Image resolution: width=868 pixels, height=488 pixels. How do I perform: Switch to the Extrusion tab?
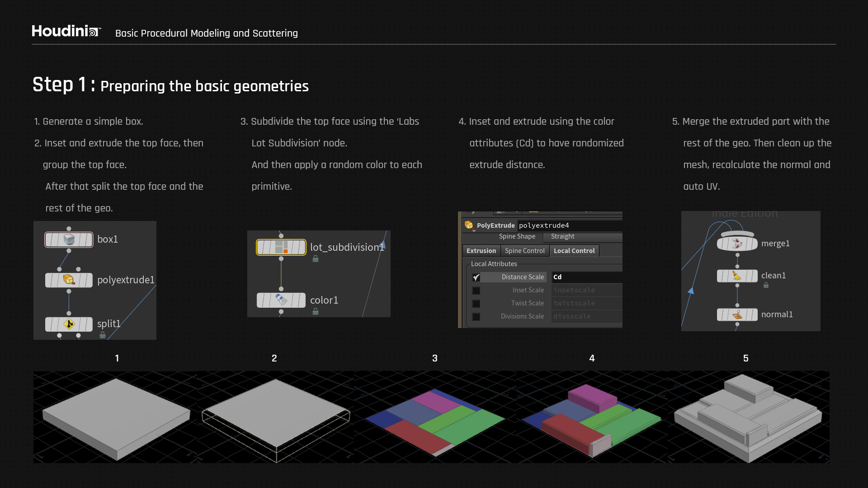pos(481,251)
